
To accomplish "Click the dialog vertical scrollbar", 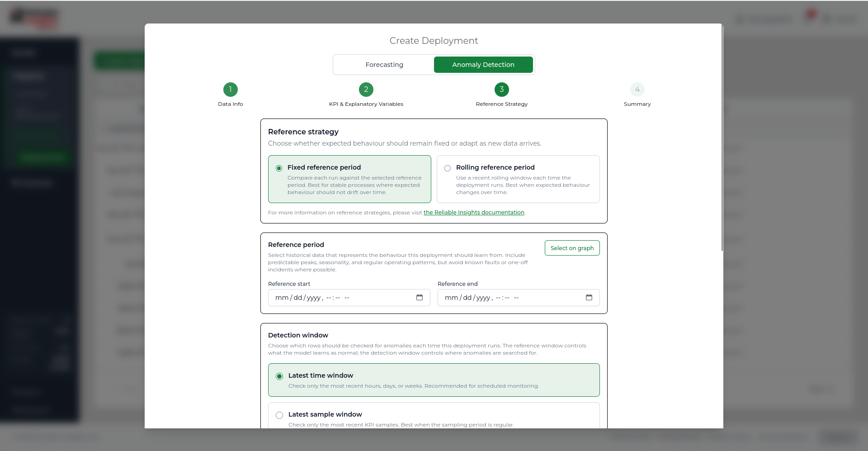I will pyautogui.click(x=722, y=138).
